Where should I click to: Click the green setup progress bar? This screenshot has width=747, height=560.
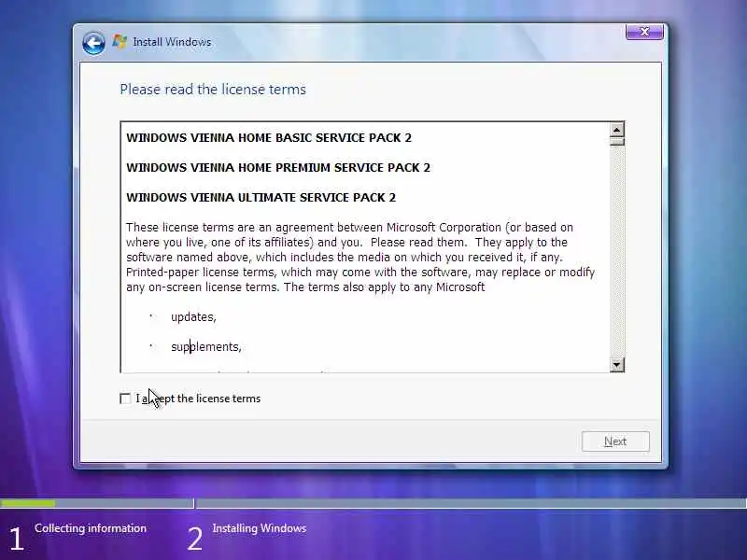pyautogui.click(x=28, y=503)
